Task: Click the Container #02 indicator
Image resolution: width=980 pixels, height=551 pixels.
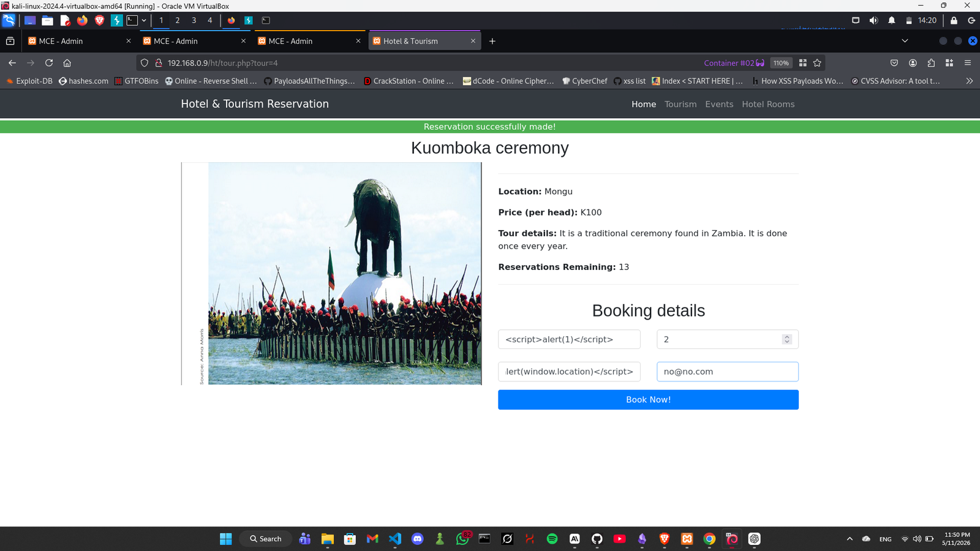Action: (x=734, y=63)
